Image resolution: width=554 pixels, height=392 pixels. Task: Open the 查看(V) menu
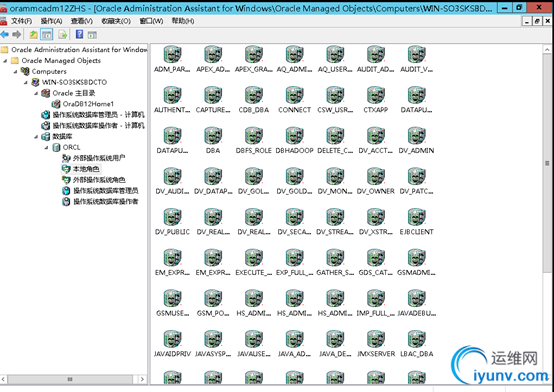(82, 21)
